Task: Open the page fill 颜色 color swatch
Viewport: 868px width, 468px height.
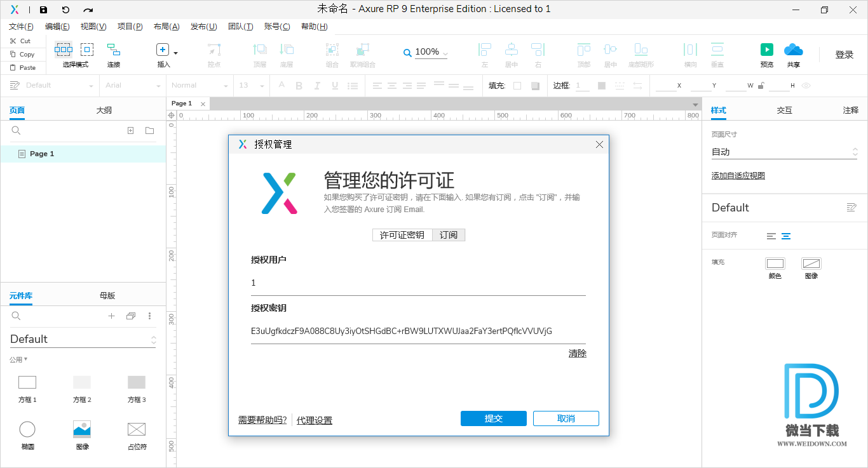Action: point(775,264)
